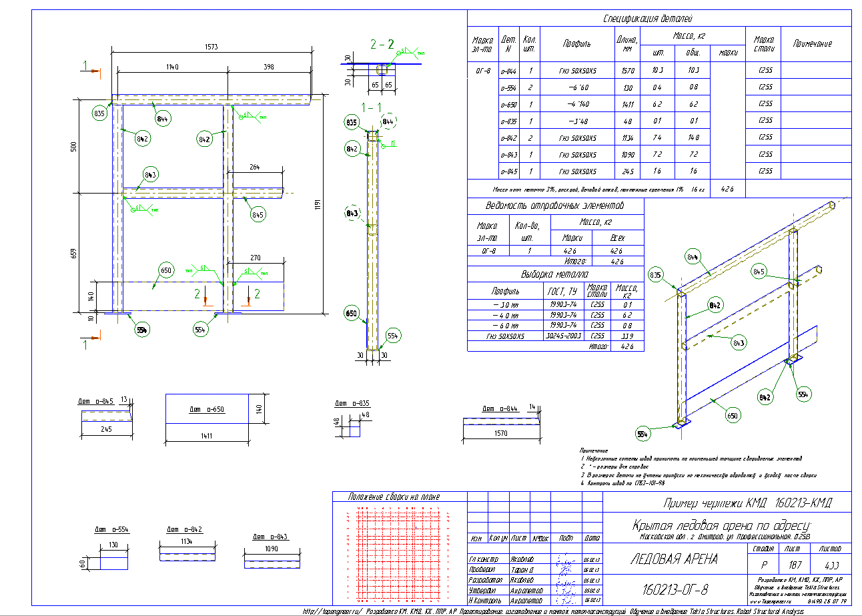Open the topengineer.ru link in footer
862x616 pixels.
click(332, 611)
